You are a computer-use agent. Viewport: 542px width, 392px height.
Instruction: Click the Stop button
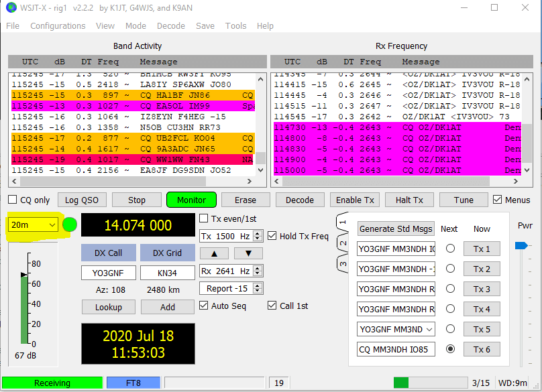tap(137, 200)
